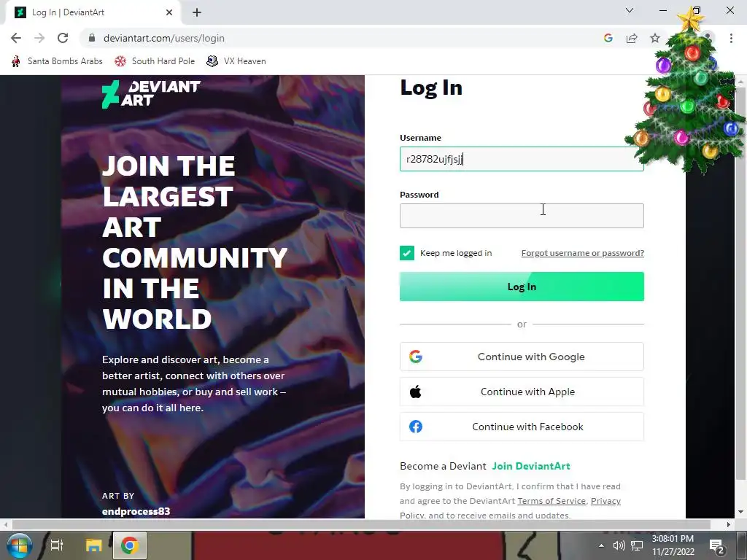Viewport: 747px width, 560px height.
Task: Open the volume speaker tray icon
Action: [x=619, y=545]
